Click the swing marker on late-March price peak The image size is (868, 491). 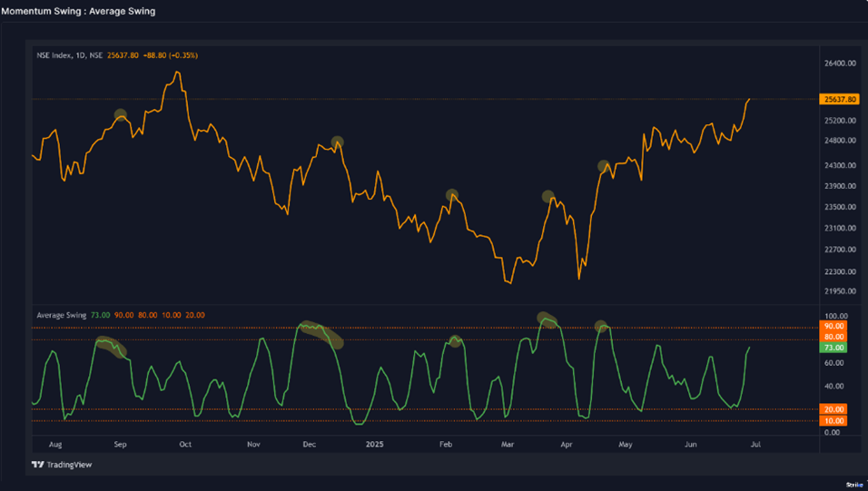point(547,196)
